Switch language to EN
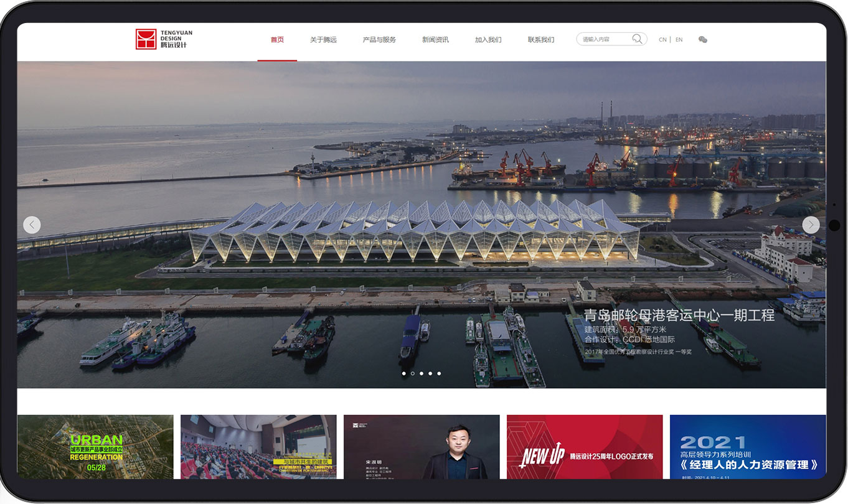 [x=679, y=40]
